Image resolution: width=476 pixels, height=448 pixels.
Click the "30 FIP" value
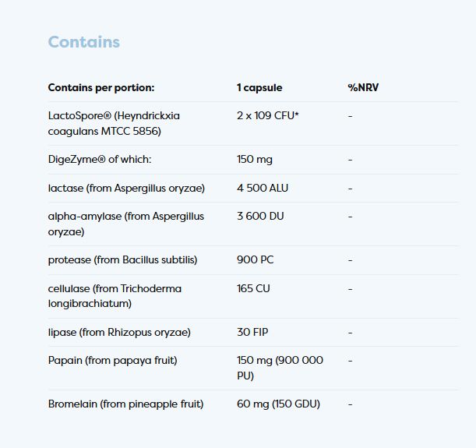click(252, 332)
